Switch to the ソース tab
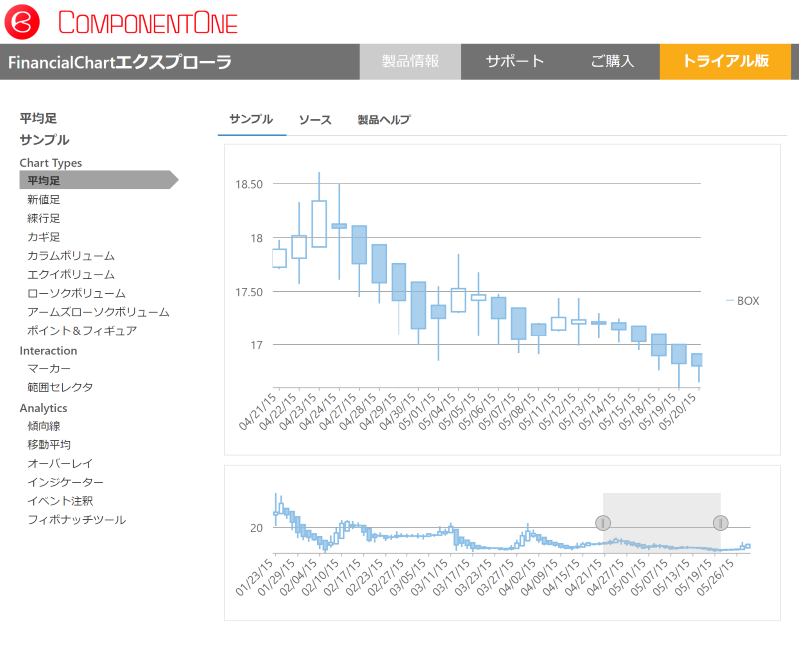Screen dimensions: 799x672 315,120
